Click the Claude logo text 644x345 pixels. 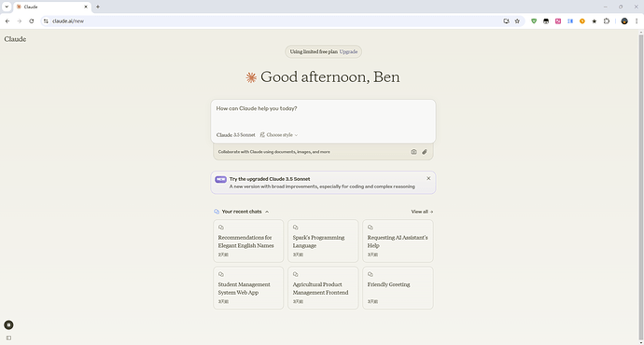point(15,39)
